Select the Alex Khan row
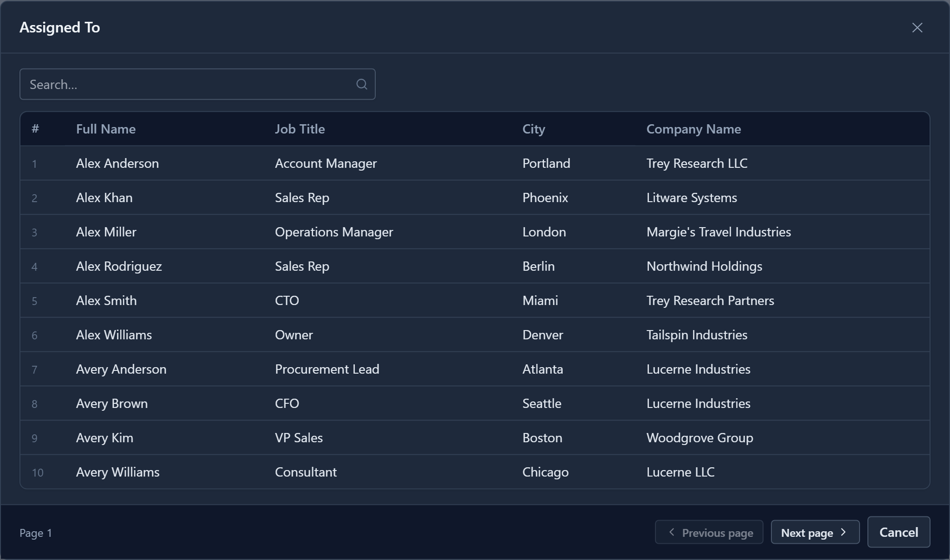950x560 pixels. coord(475,197)
